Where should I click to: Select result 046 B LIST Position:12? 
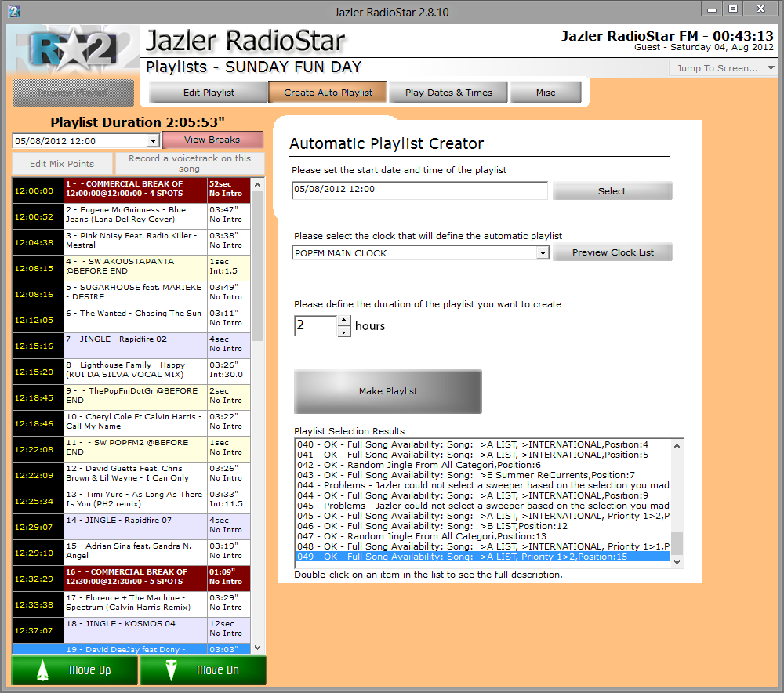(x=483, y=526)
